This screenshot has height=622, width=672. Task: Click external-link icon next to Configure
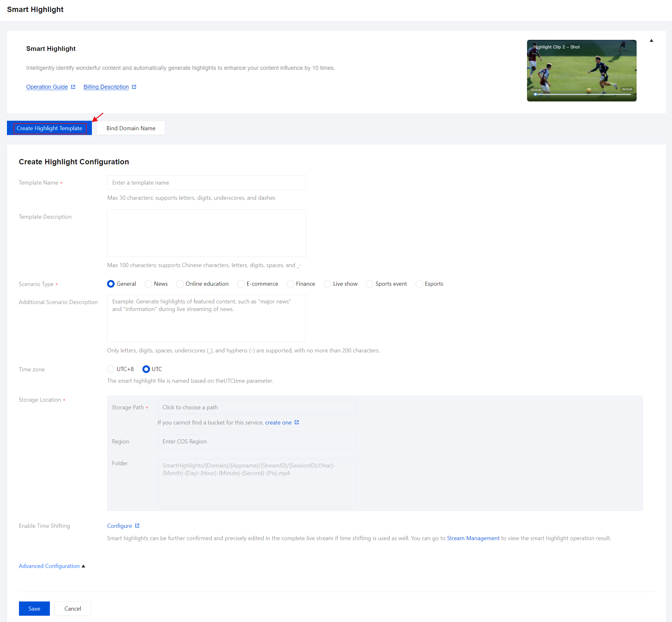pyautogui.click(x=137, y=526)
